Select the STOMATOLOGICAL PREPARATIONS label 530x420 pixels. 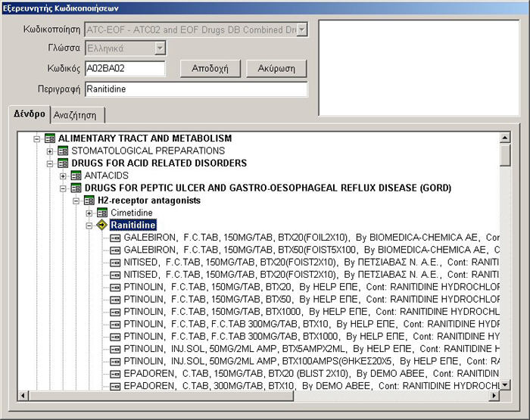(x=148, y=151)
